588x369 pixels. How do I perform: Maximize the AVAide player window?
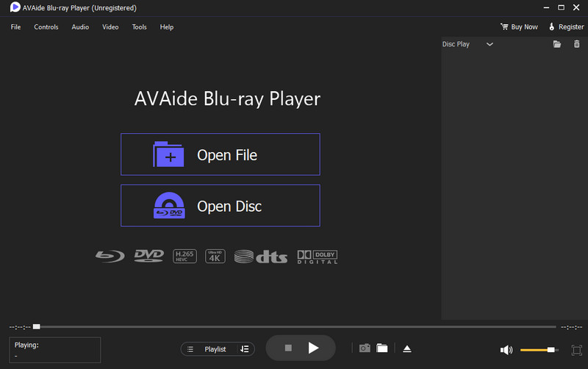point(561,7)
